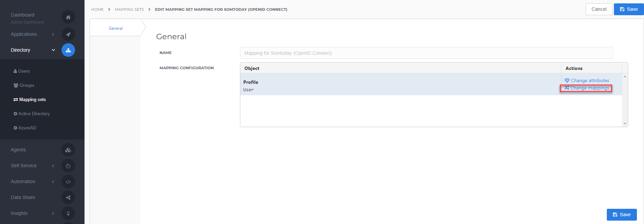644x224 pixels.
Task: Click the Applications rocket icon
Action: pos(68,34)
